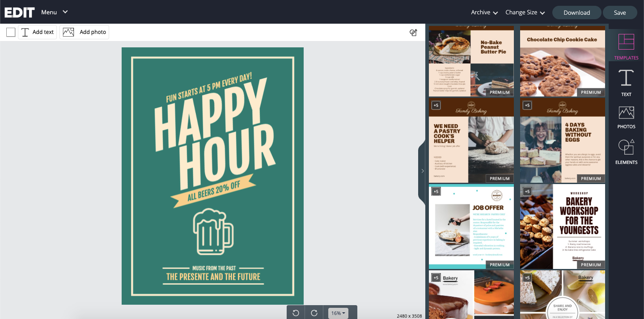Image resolution: width=644 pixels, height=319 pixels.
Task: Select the Text tool in sidebar
Action: click(626, 82)
